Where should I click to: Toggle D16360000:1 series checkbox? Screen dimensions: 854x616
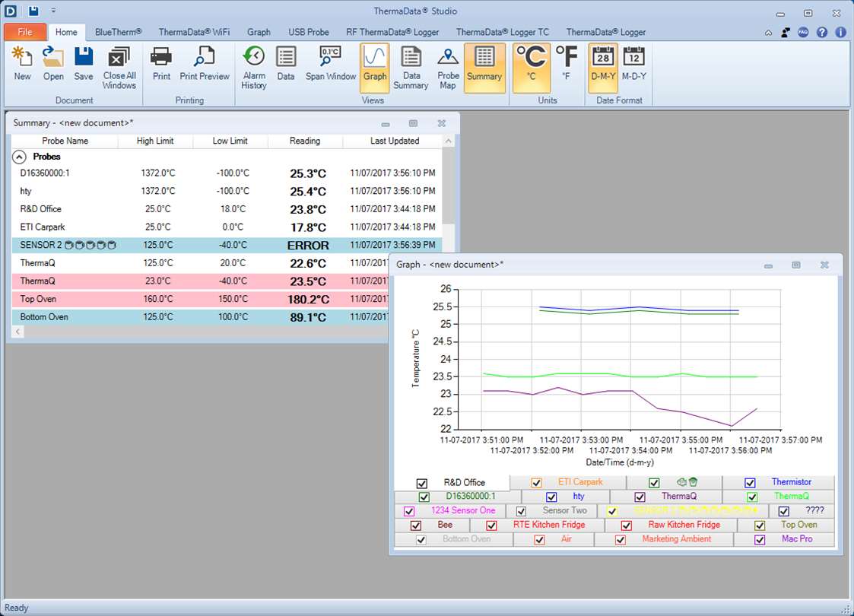coord(424,497)
